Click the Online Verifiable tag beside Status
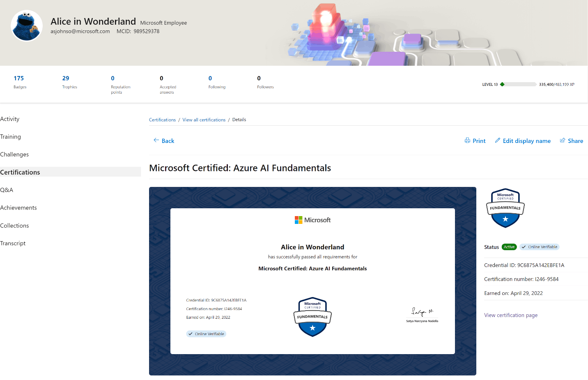The width and height of the screenshot is (588, 380). (540, 247)
